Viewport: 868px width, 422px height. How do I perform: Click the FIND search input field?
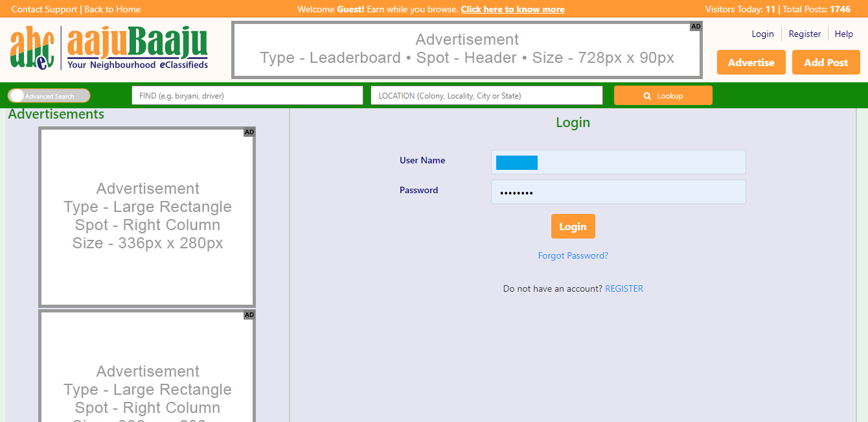pyautogui.click(x=247, y=95)
